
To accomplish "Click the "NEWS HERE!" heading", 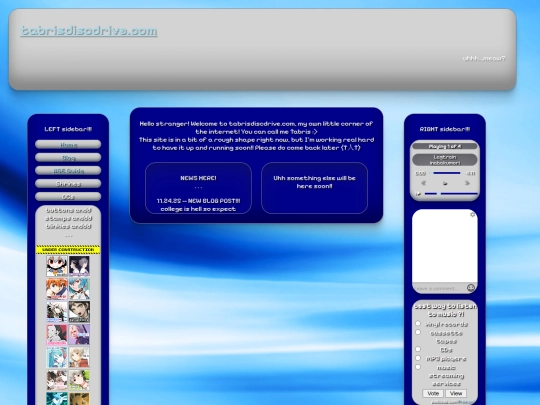I will tap(198, 178).
